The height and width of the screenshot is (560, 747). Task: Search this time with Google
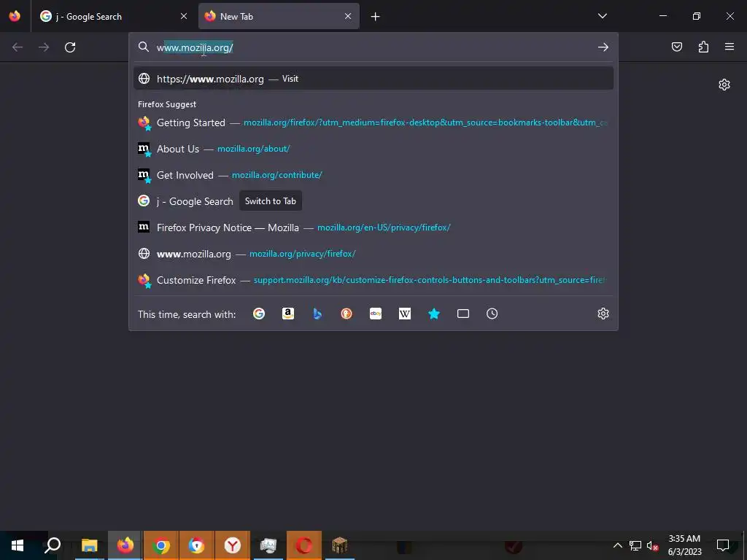[259, 314]
